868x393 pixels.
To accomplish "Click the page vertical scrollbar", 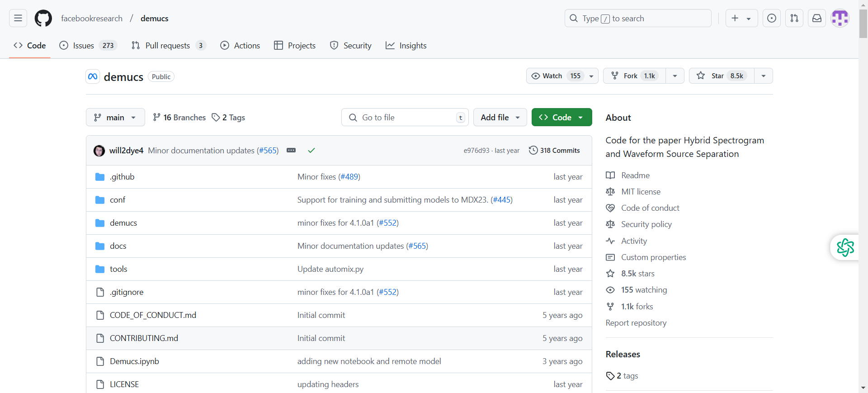I will 863,181.
